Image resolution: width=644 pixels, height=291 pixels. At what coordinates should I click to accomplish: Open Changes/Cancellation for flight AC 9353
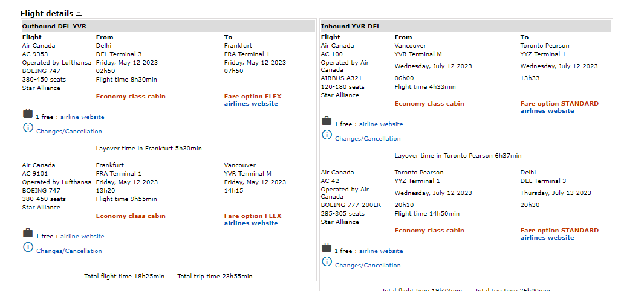click(x=69, y=132)
